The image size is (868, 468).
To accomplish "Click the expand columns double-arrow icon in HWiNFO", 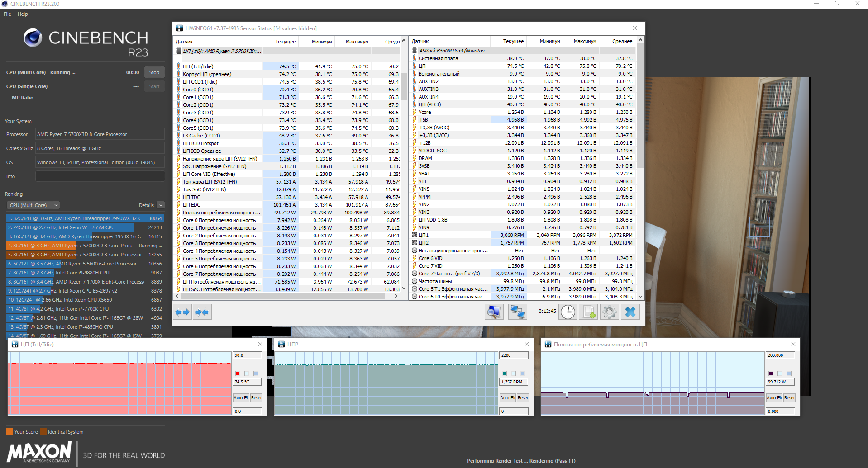I will click(x=182, y=312).
